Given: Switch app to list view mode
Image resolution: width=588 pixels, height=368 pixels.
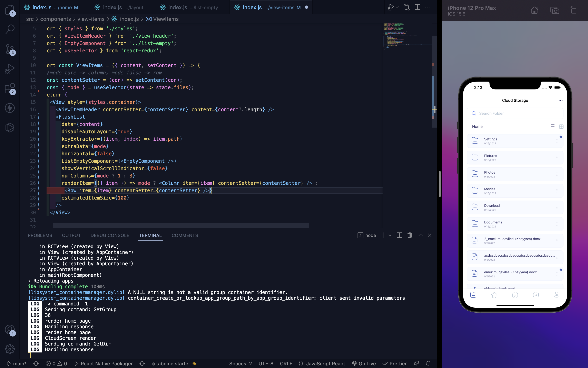Looking at the screenshot, I should point(552,126).
